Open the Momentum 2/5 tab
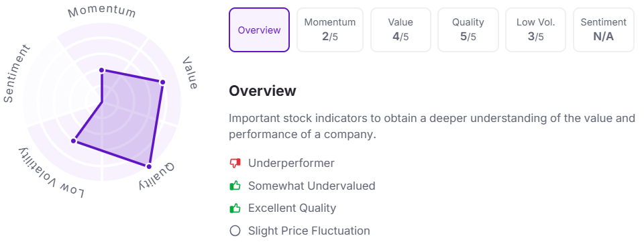The height and width of the screenshot is (244, 644). pos(330,30)
